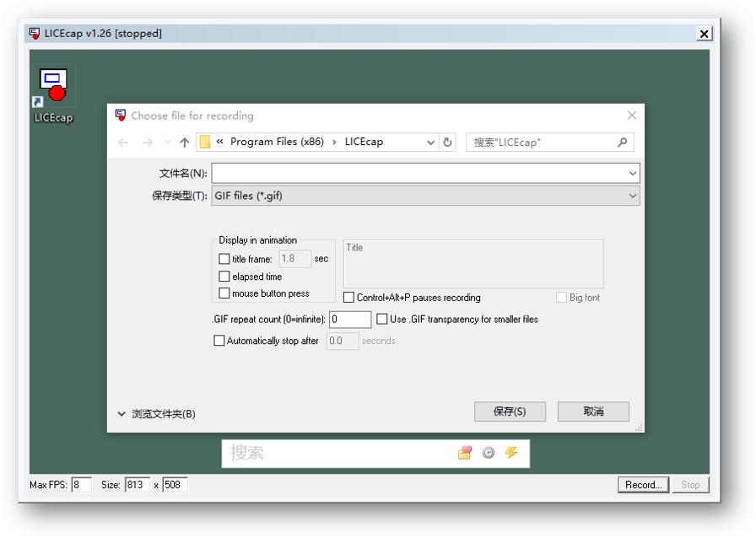
Task: Click LICEcap icon in main window title bar
Action: pos(35,33)
